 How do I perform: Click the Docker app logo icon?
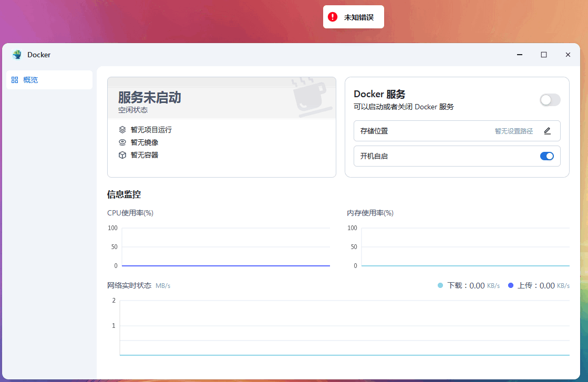point(17,55)
